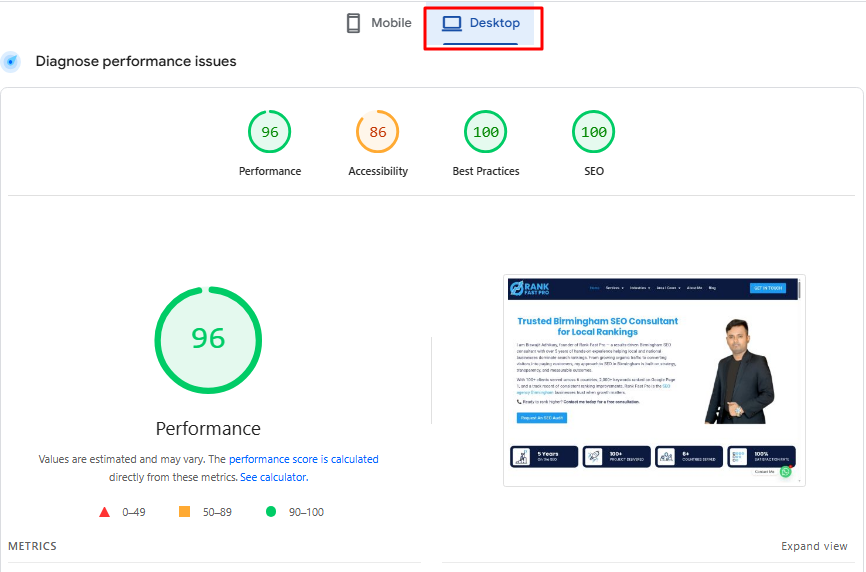The width and height of the screenshot is (866, 572).
Task: Click the blue diagnose performance icon
Action: click(x=11, y=62)
